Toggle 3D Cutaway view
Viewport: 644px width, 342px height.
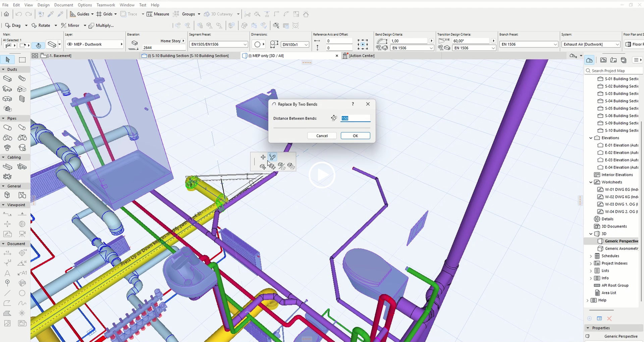[218, 14]
